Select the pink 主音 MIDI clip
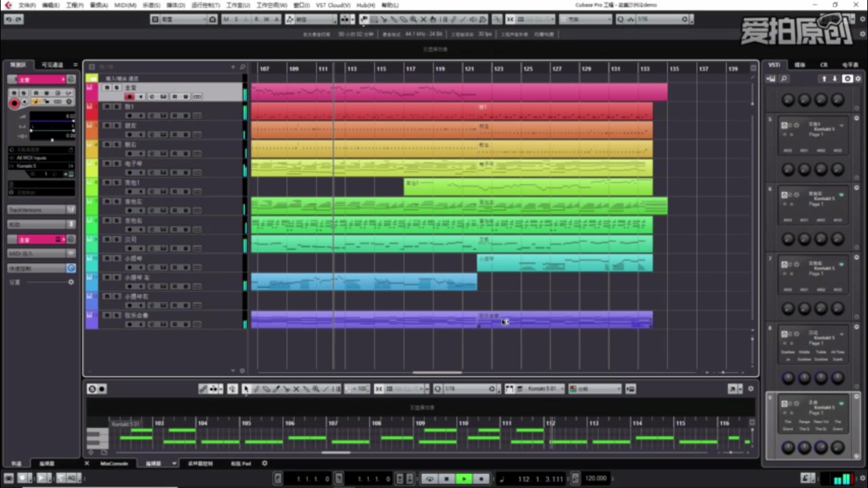868x488 pixels. click(x=459, y=92)
